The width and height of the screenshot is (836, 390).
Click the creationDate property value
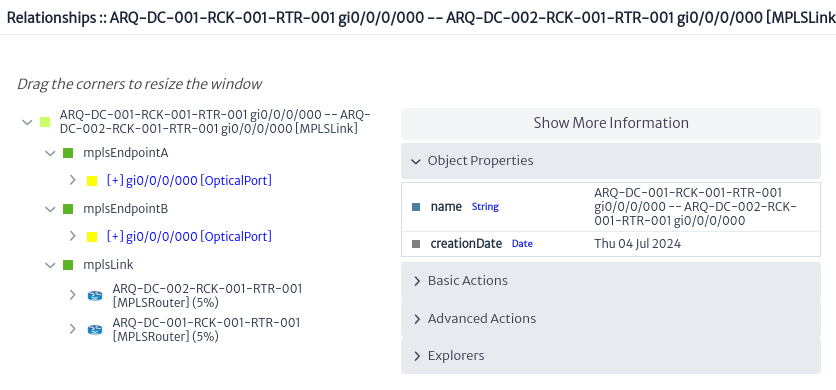coord(637,244)
